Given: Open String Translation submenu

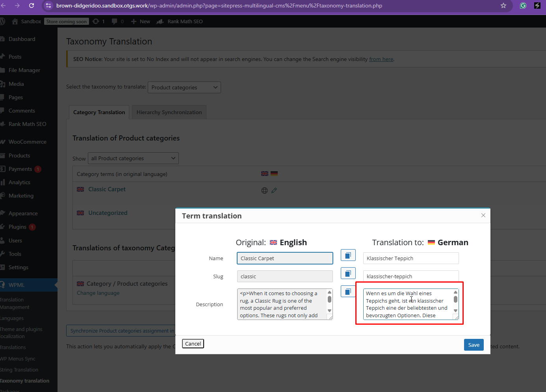Looking at the screenshot, I should pos(19,370).
